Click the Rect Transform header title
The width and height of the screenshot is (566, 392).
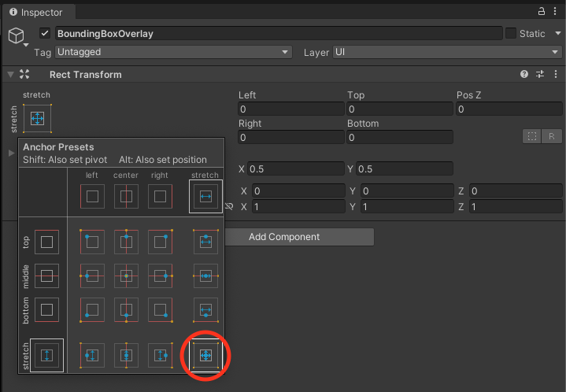tap(86, 75)
